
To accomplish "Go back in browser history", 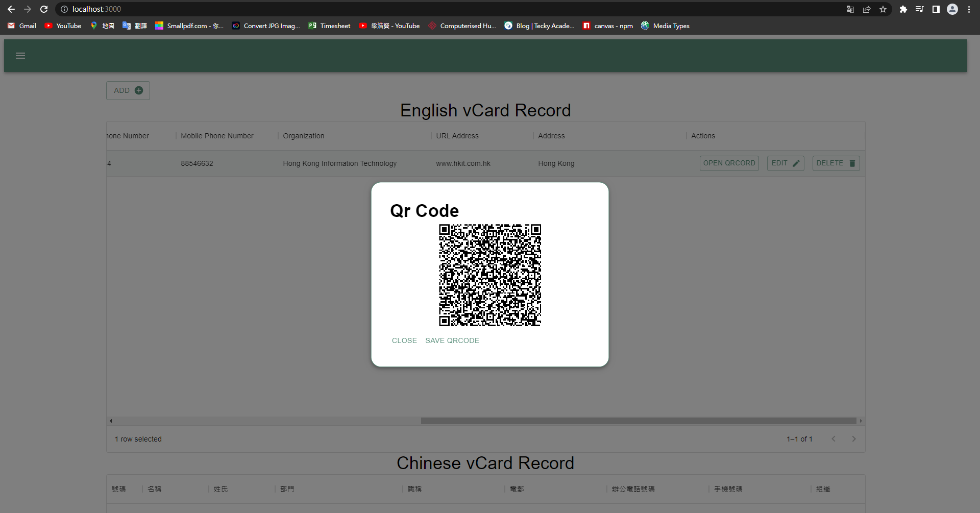I will pos(11,9).
